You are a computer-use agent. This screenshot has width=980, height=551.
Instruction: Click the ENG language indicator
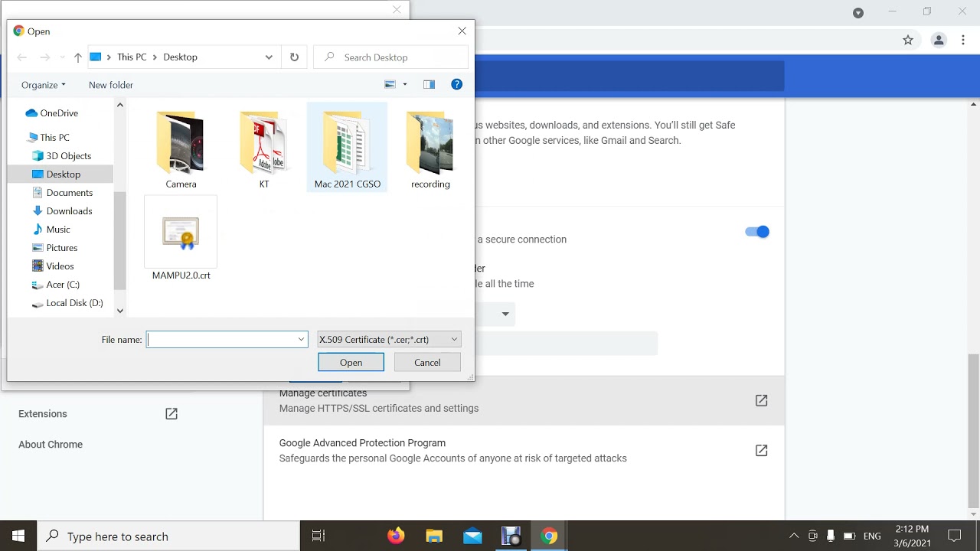pos(872,536)
